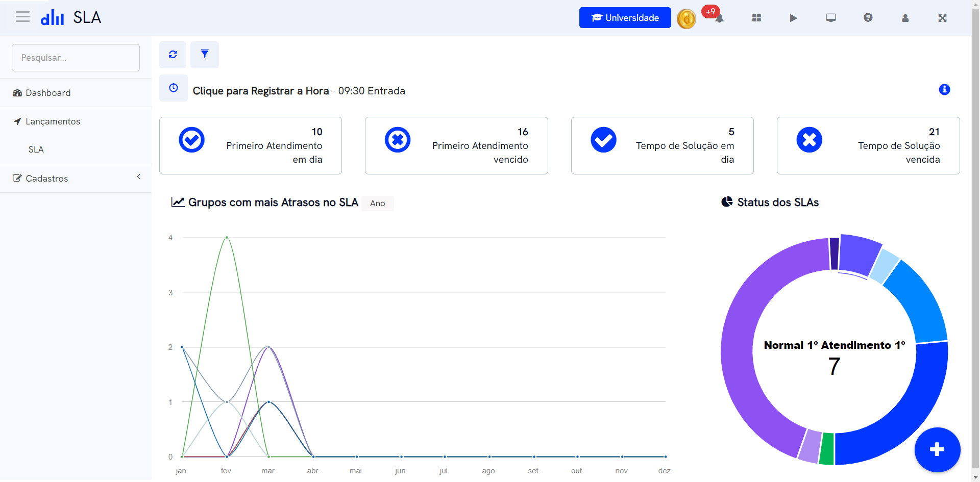Viewport: 980px width, 482px height.
Task: Open Cadastros in the sidebar
Action: click(76, 179)
